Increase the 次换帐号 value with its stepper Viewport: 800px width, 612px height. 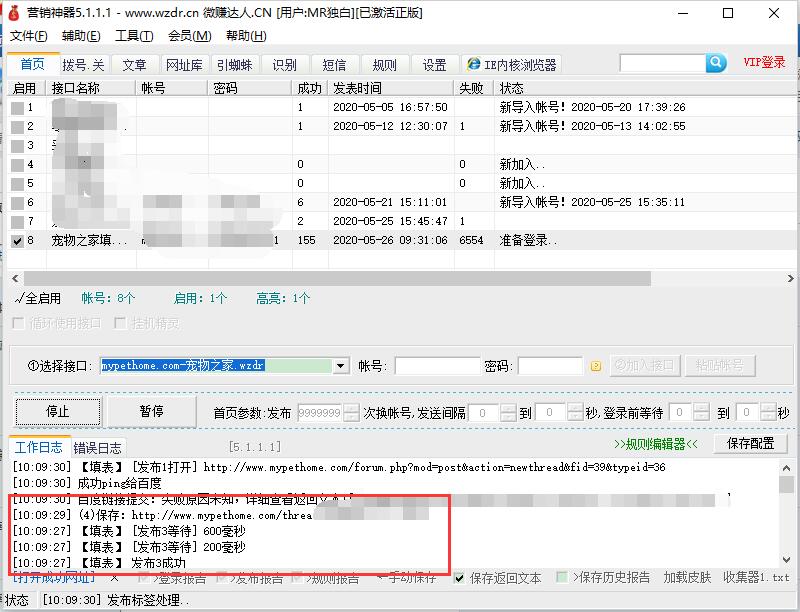click(x=352, y=407)
